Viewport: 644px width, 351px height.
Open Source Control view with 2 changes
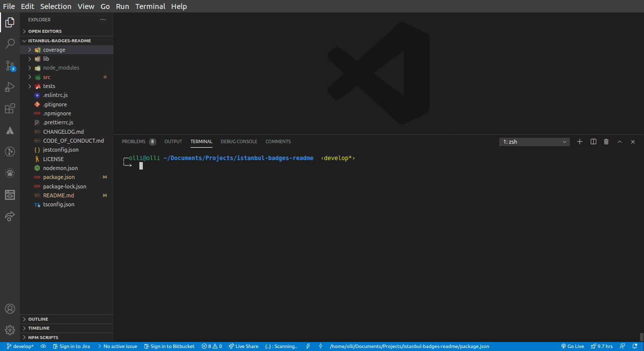(10, 66)
